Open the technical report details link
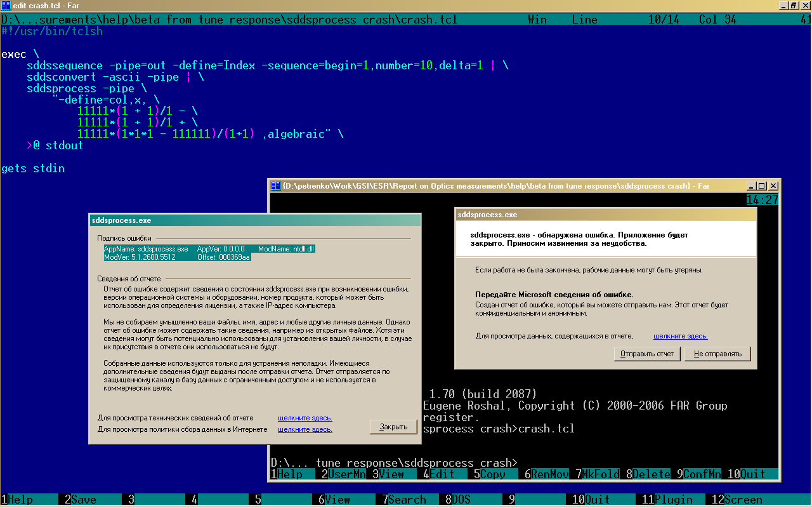 coord(304,418)
